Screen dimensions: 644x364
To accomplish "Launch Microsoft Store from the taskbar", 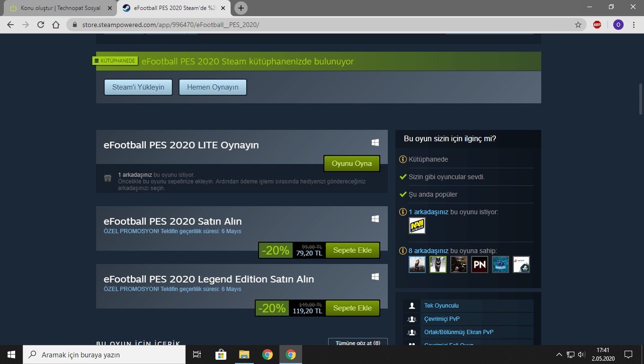I will 221,355.
